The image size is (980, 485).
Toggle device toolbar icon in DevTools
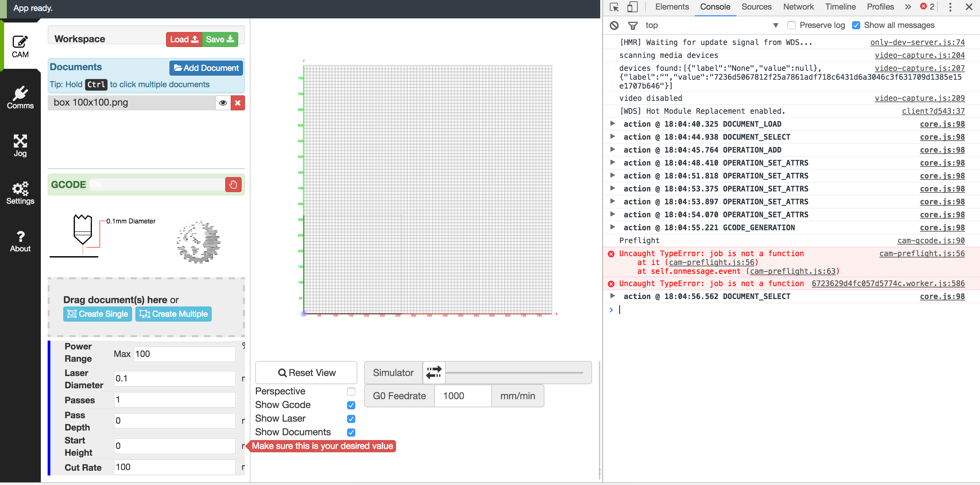pyautogui.click(x=632, y=7)
